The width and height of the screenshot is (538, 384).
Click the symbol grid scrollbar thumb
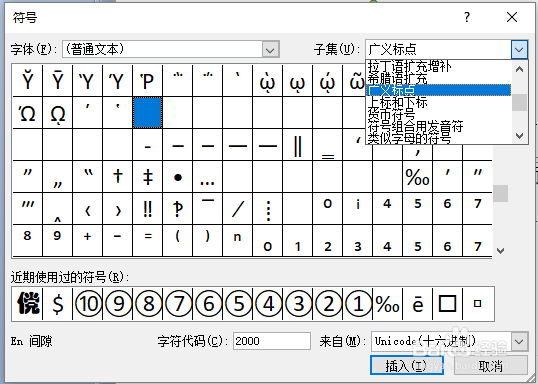tap(500, 194)
